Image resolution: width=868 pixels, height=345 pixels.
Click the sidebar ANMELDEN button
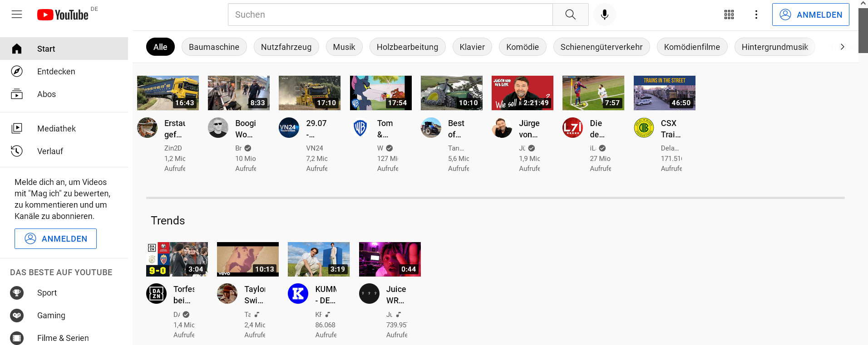(55, 239)
